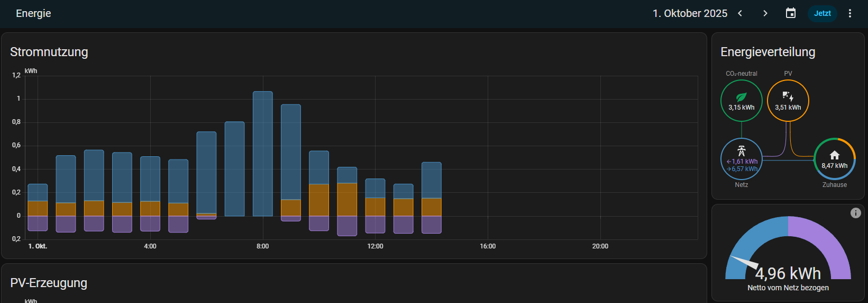Click the 4,96 kWh gauge value
868x303 pixels.
click(788, 273)
